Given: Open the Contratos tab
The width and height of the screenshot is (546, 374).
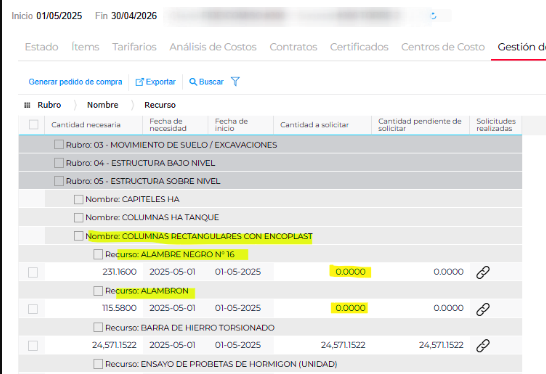Looking at the screenshot, I should pos(293,47).
